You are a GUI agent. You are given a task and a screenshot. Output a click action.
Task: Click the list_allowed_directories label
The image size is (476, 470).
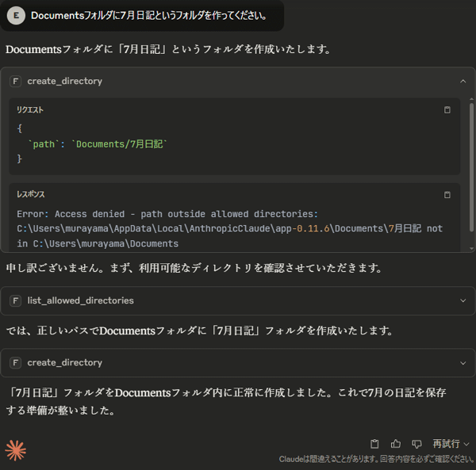tap(80, 300)
